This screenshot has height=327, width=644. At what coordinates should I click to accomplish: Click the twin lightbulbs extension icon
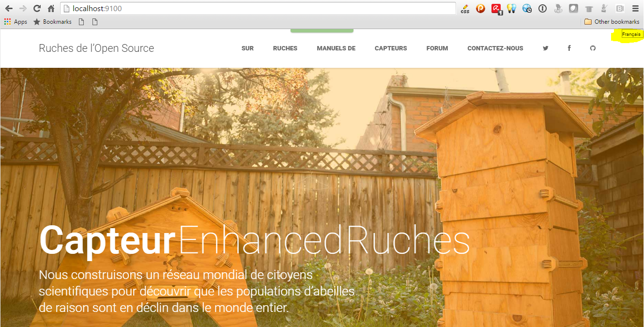pyautogui.click(x=511, y=9)
